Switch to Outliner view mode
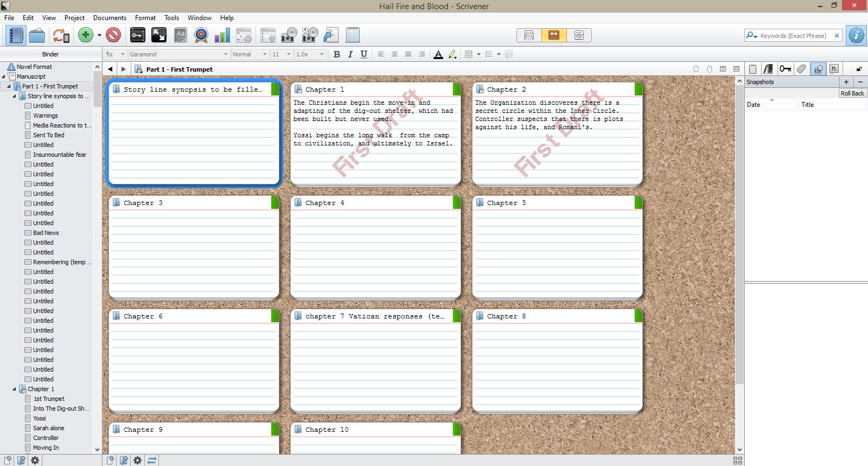This screenshot has width=868, height=466. pyautogui.click(x=579, y=35)
